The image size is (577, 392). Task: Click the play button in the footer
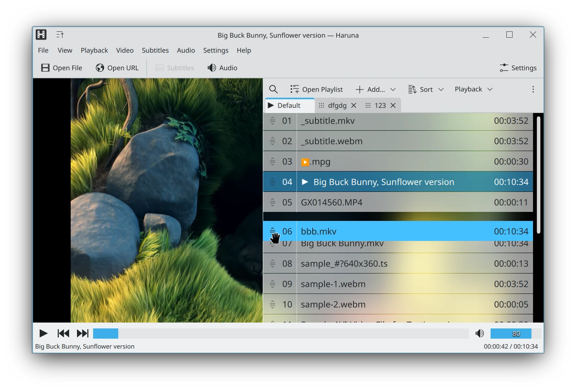[x=43, y=334]
